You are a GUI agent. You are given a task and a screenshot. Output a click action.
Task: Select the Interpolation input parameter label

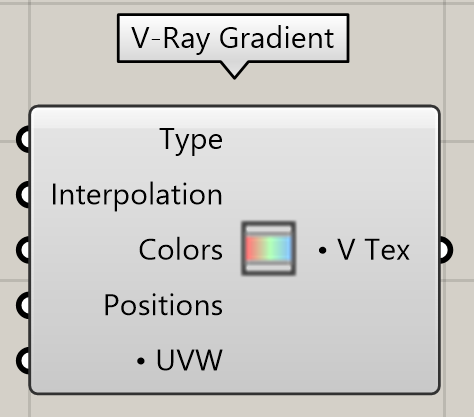click(137, 196)
